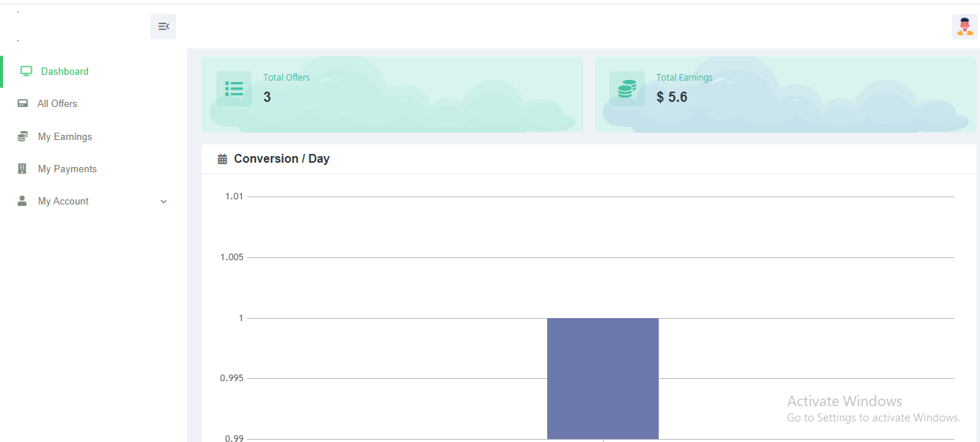Click the Total Earnings coin stack icon
The image size is (980, 442).
click(626, 89)
